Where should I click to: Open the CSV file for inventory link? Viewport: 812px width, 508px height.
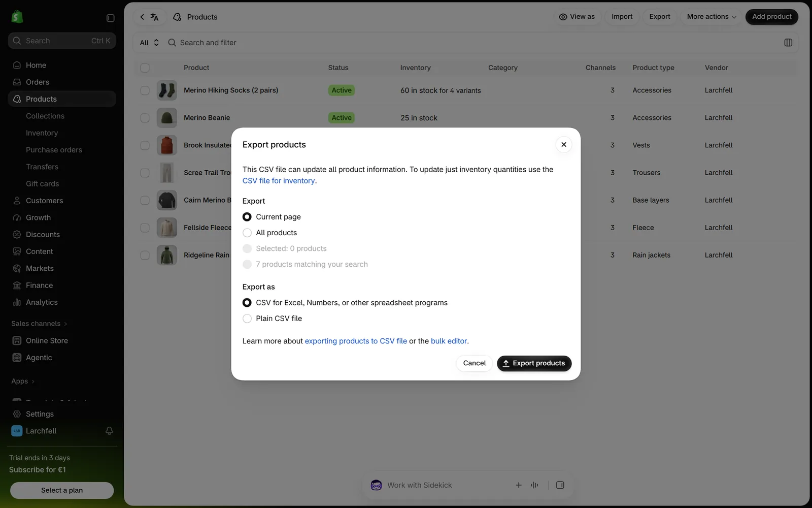(279, 181)
